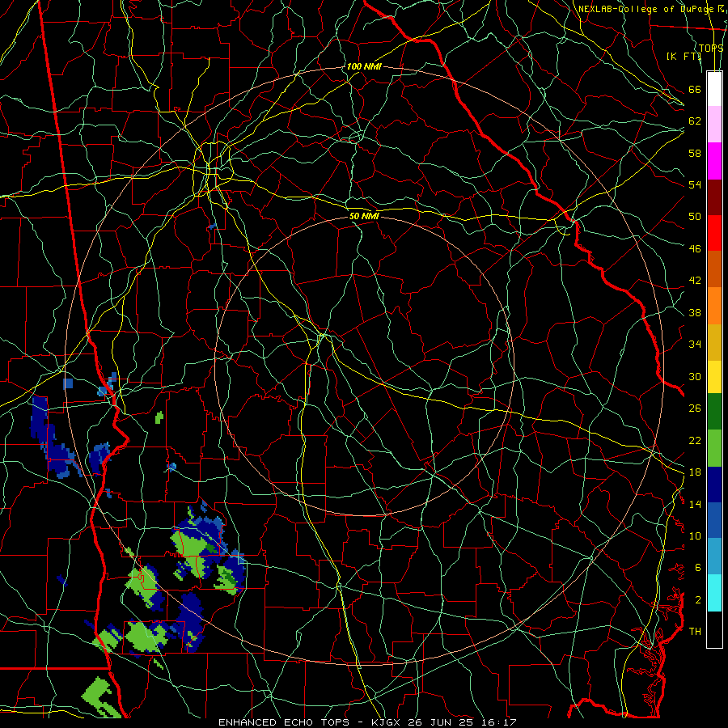Image resolution: width=728 pixels, height=728 pixels.
Task: Click the white swatch in the tops legend
Action: [714, 89]
